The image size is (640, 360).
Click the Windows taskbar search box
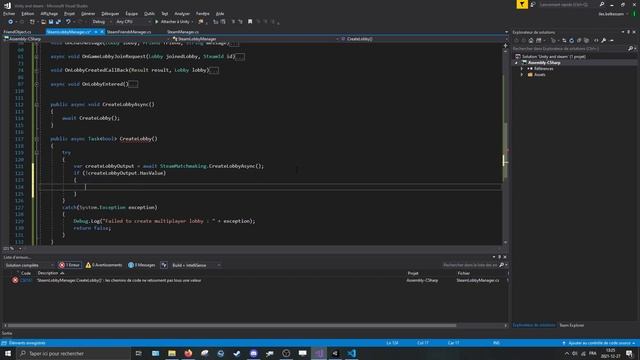(x=73, y=353)
